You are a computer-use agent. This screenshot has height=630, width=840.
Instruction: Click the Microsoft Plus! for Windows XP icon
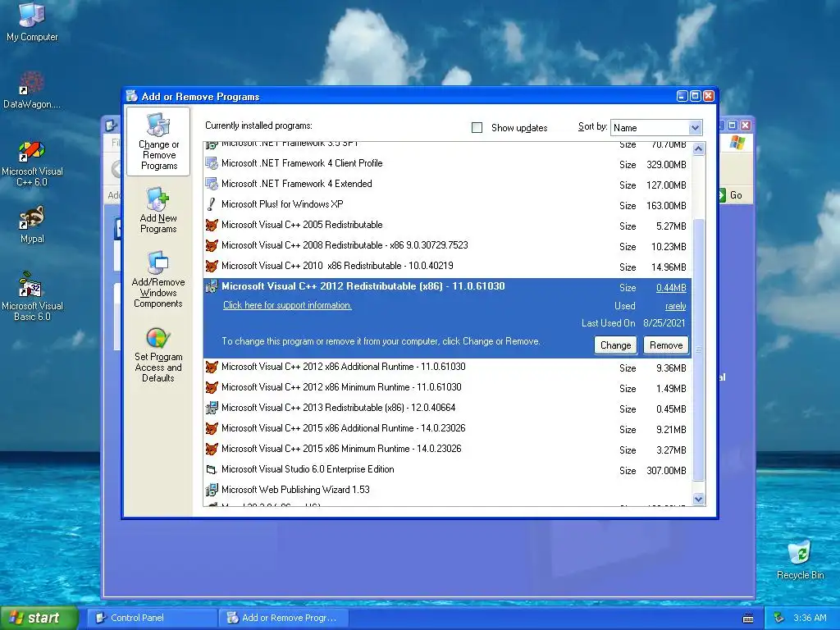click(212, 204)
